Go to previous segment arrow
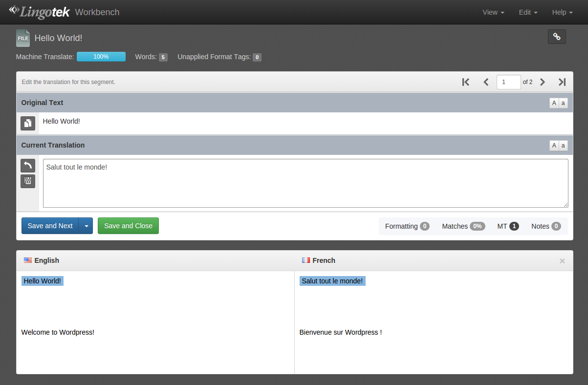588x385 pixels. point(486,82)
